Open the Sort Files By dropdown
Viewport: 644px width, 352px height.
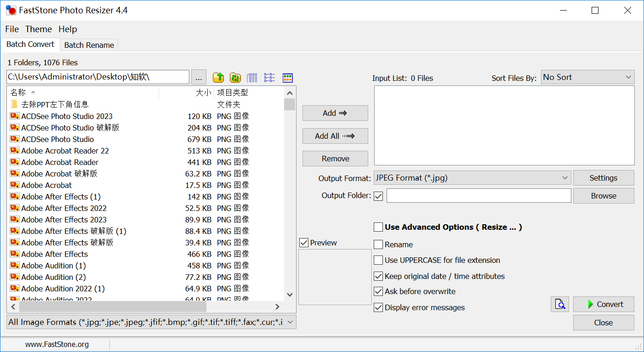587,77
